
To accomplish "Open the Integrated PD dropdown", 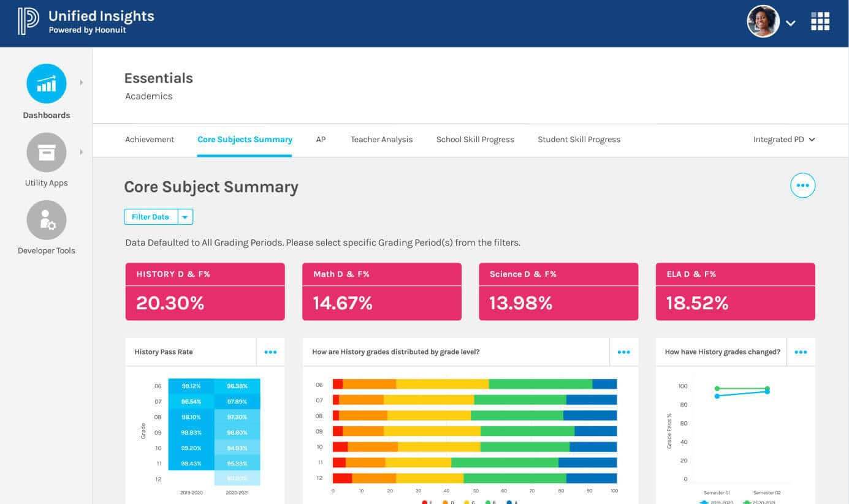I will tap(785, 139).
